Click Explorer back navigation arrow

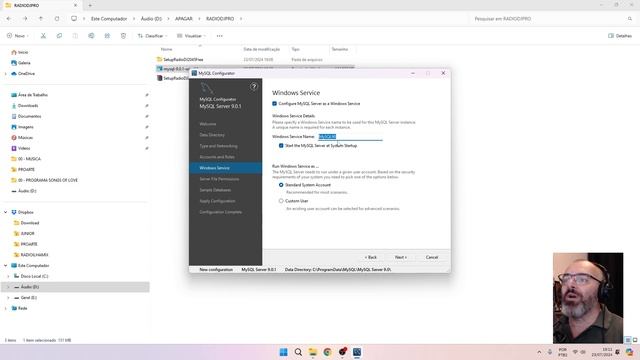tap(9, 19)
